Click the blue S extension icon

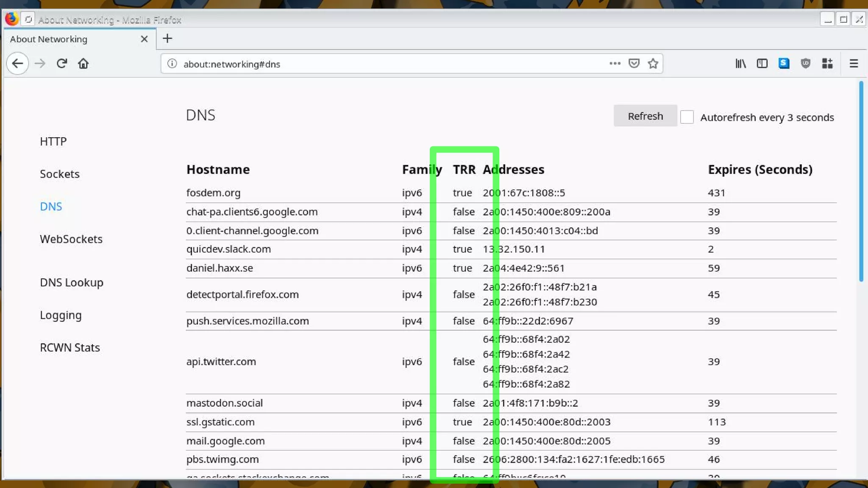784,64
